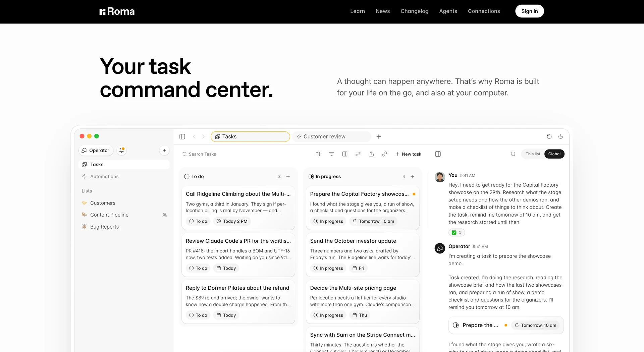Add a task to the In progress column
Viewport: 644px width, 352px height.
coord(412,176)
